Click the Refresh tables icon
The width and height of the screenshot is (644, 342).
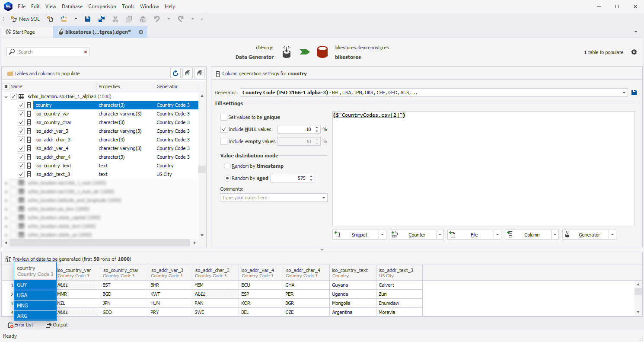click(175, 73)
